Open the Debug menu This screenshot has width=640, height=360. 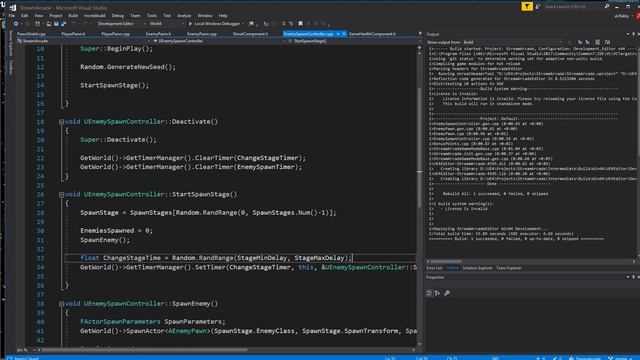118,16
